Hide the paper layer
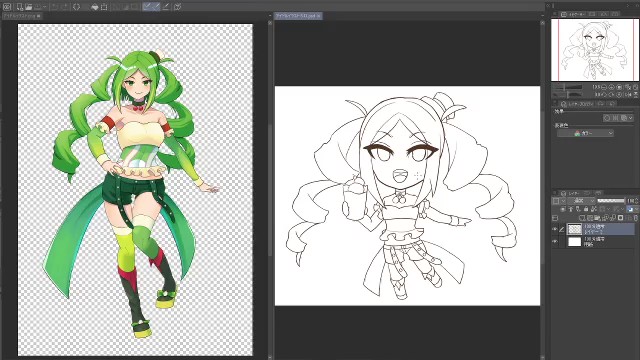 tap(555, 242)
